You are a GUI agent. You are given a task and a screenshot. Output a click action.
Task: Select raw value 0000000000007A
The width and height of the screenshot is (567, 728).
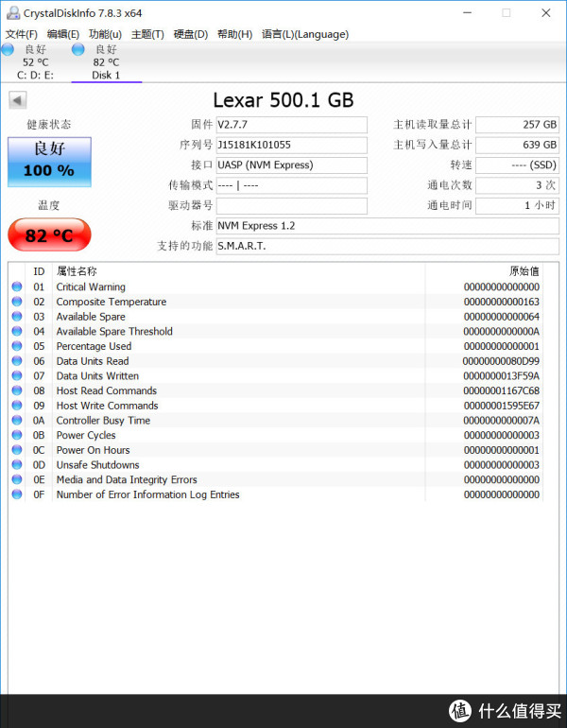click(x=502, y=421)
